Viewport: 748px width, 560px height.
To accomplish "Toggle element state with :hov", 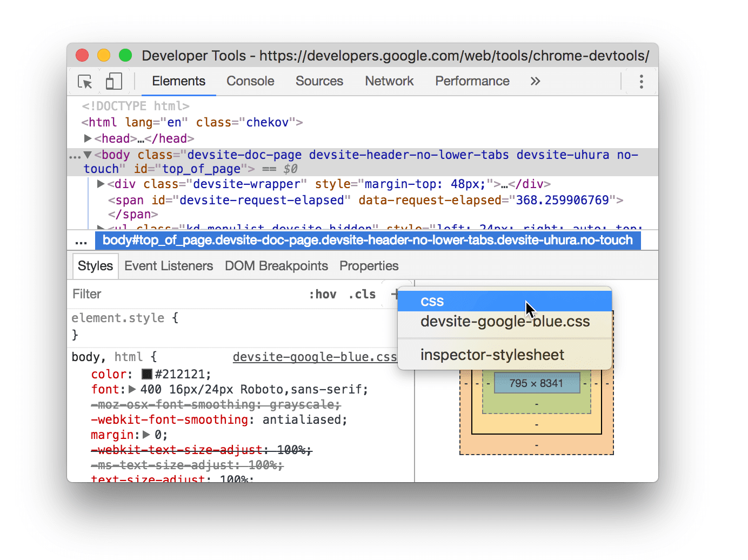I will tap(322, 294).
